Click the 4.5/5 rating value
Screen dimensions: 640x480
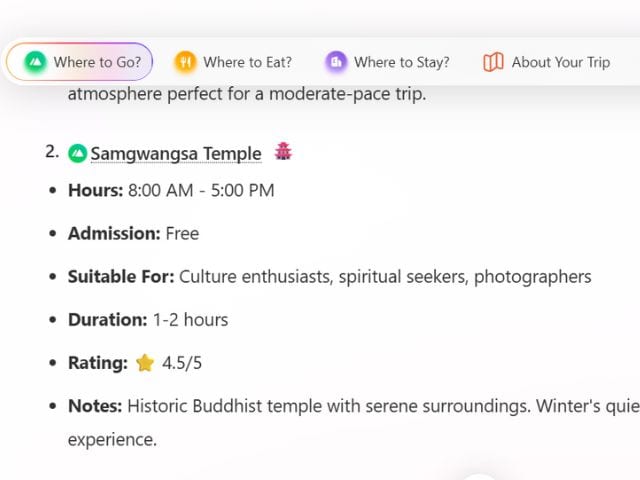[x=182, y=363]
